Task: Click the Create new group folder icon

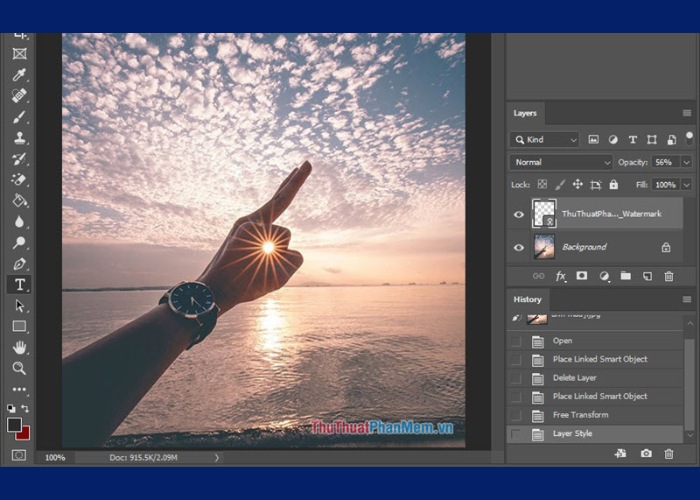Action: (x=626, y=276)
